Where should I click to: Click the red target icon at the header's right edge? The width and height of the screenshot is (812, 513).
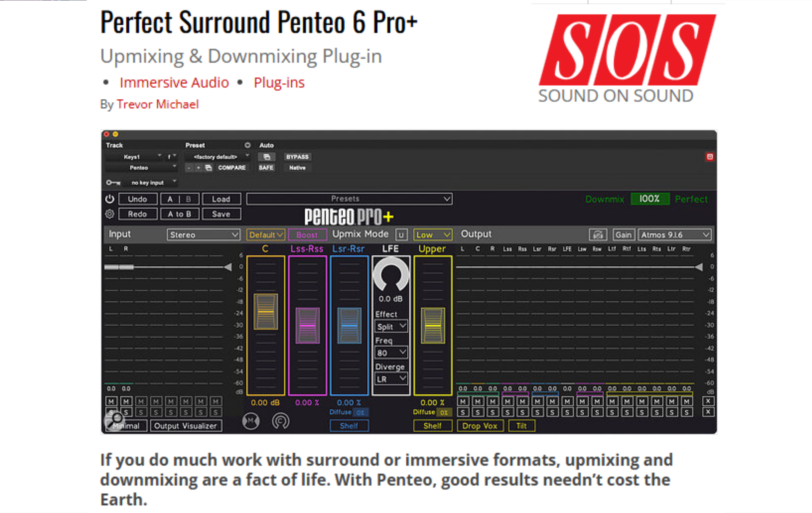(x=709, y=157)
